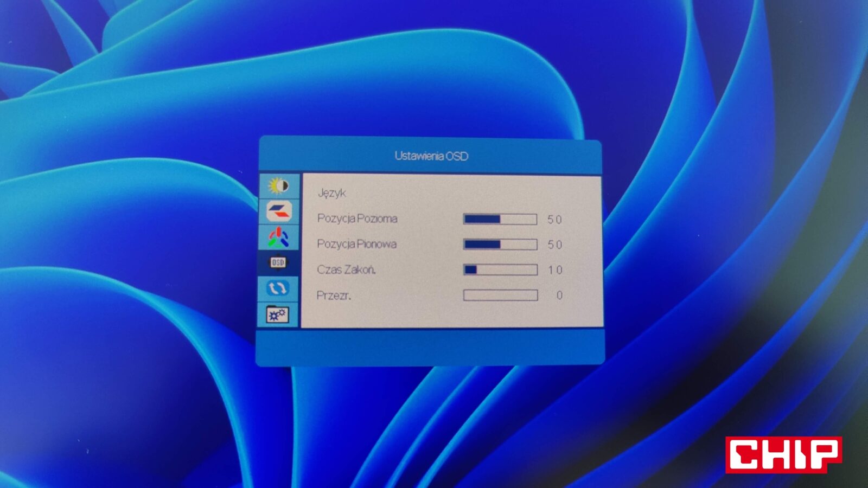Viewport: 868px width, 488px height.
Task: Click the Ustawienia OSD title header
Action: click(431, 156)
